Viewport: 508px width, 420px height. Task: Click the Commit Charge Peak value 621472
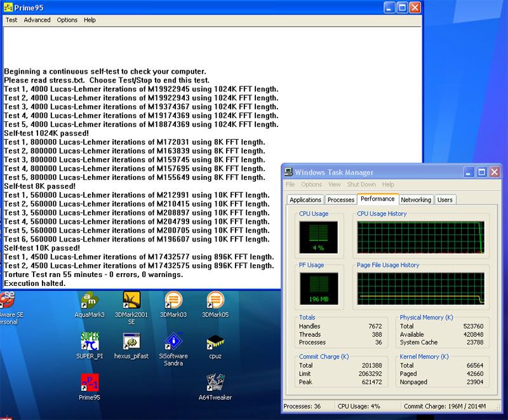coord(372,382)
